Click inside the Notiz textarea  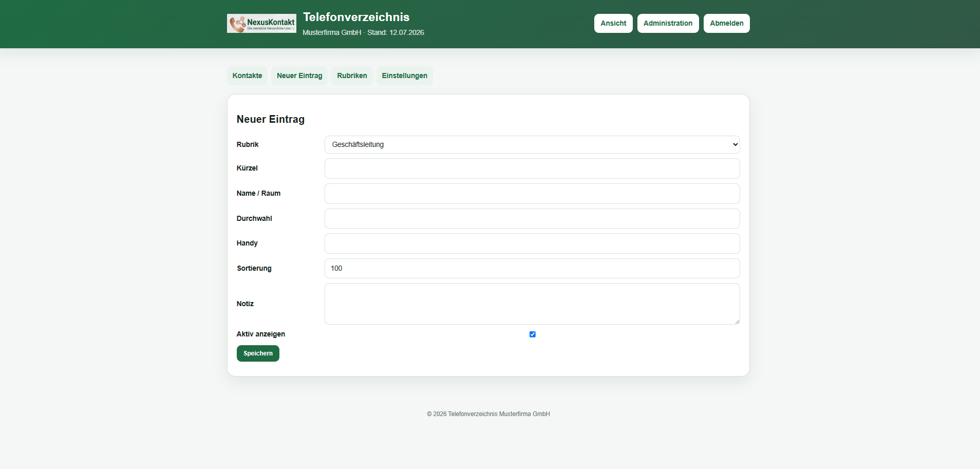tap(532, 304)
